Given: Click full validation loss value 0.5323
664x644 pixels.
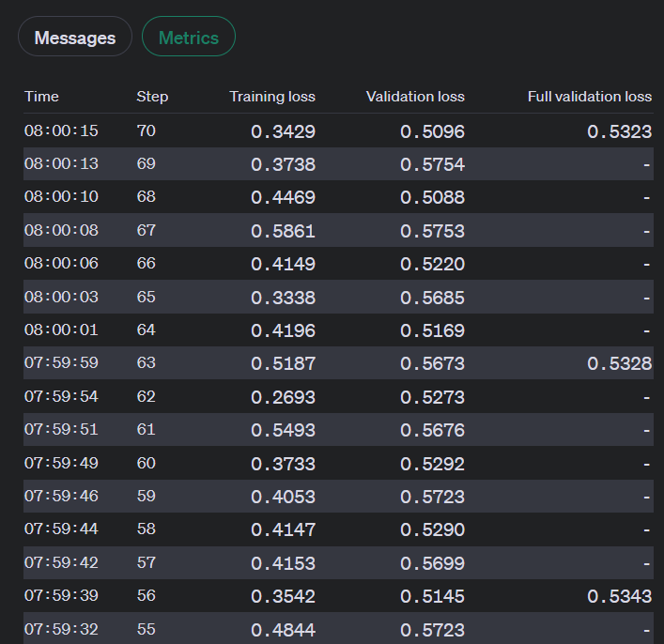Looking at the screenshot, I should point(619,132).
